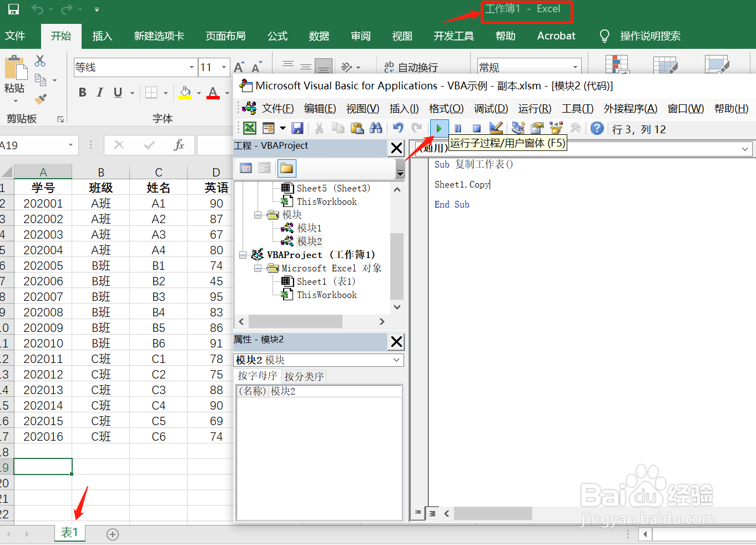
Task: Toggle Folders icon in project panel
Action: [x=286, y=168]
